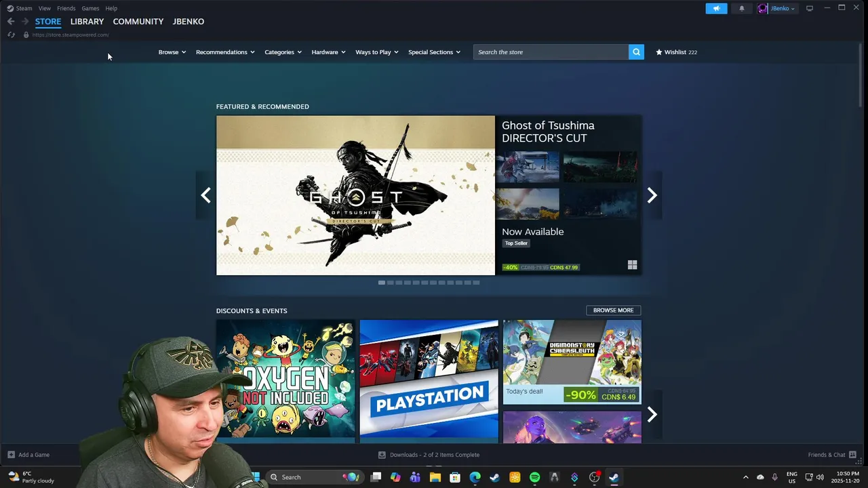The image size is (868, 488).
Task: Click the Search the store field
Action: pyautogui.click(x=551, y=52)
